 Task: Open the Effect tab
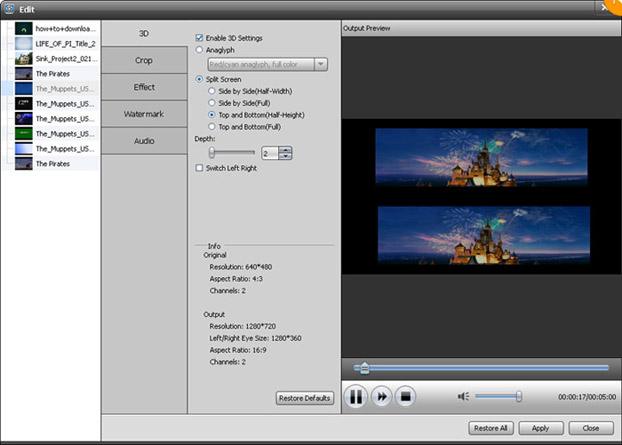click(x=144, y=87)
